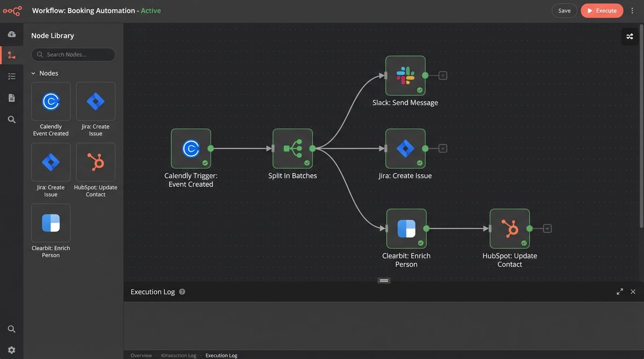Click the cloud icon in left sidebar
Screen dimensions: 644x359
click(12, 35)
